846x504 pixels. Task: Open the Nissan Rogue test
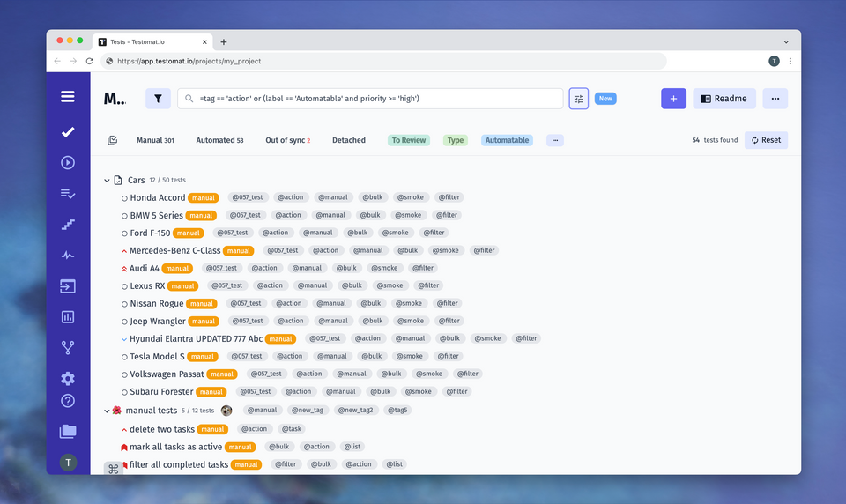point(157,304)
